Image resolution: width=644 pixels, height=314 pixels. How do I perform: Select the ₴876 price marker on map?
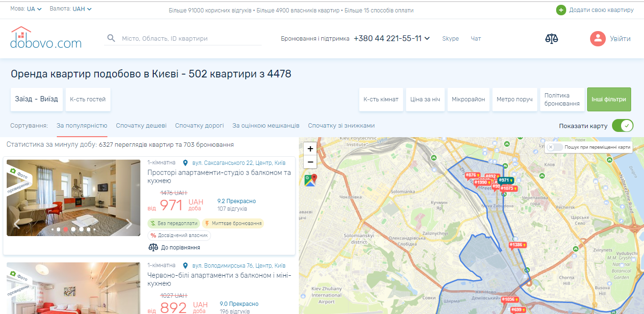(472, 175)
